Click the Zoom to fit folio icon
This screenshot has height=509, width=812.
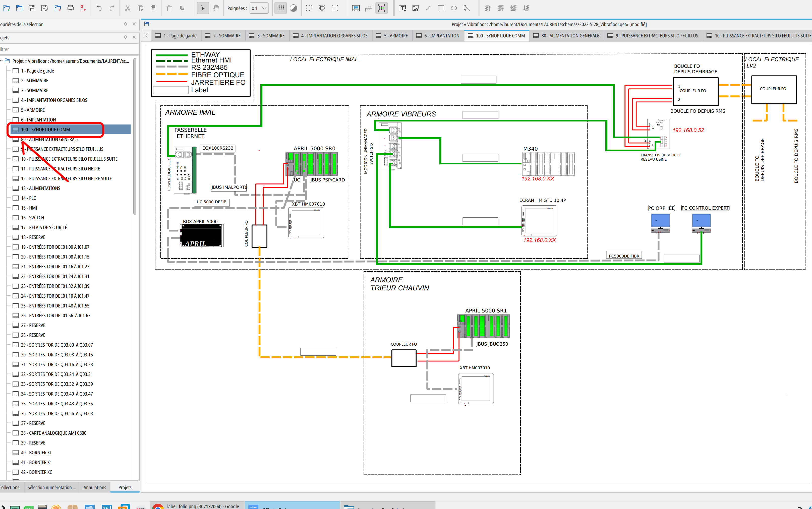[x=335, y=8]
